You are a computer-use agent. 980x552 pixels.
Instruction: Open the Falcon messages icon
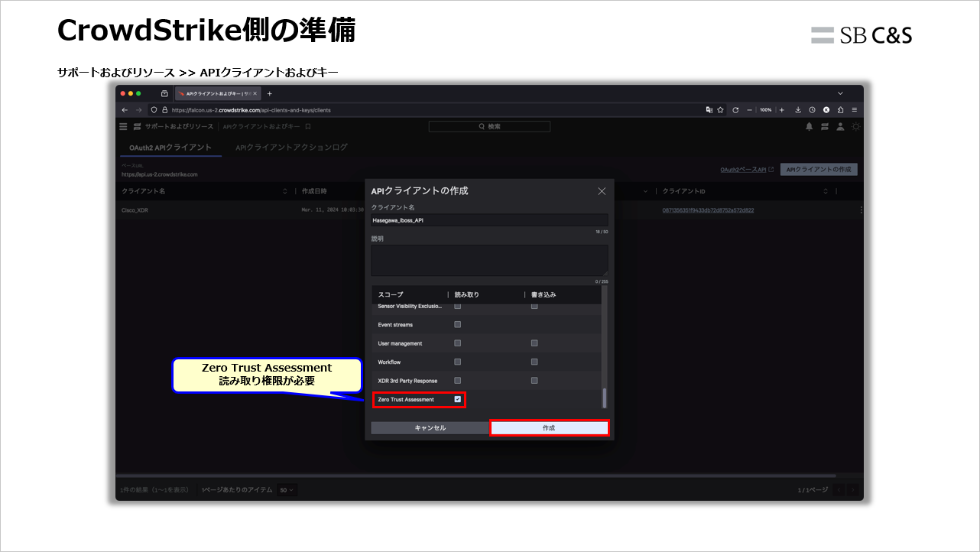[825, 126]
